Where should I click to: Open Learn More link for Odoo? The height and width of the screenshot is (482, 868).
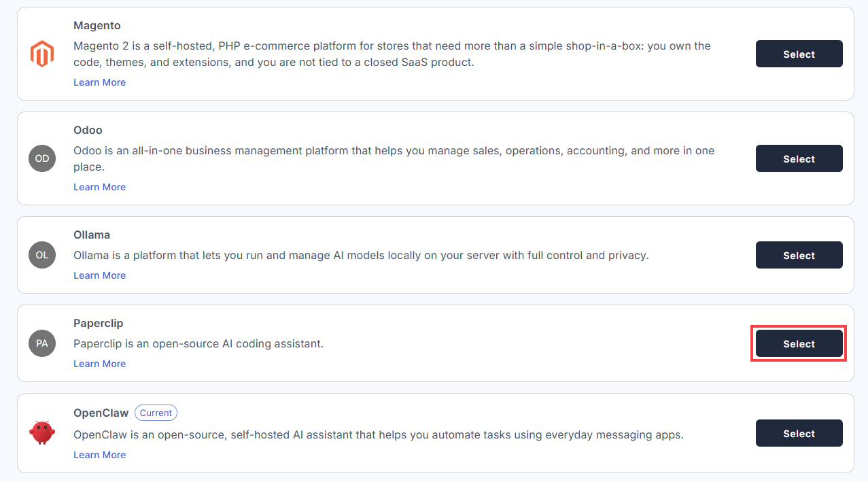tap(99, 187)
